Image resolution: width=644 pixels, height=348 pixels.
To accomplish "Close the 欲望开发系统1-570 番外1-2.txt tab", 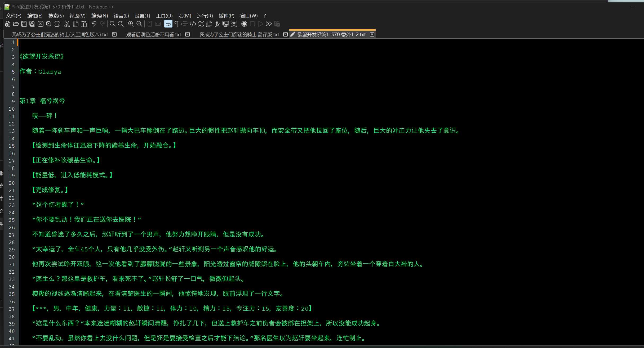I will click(372, 34).
